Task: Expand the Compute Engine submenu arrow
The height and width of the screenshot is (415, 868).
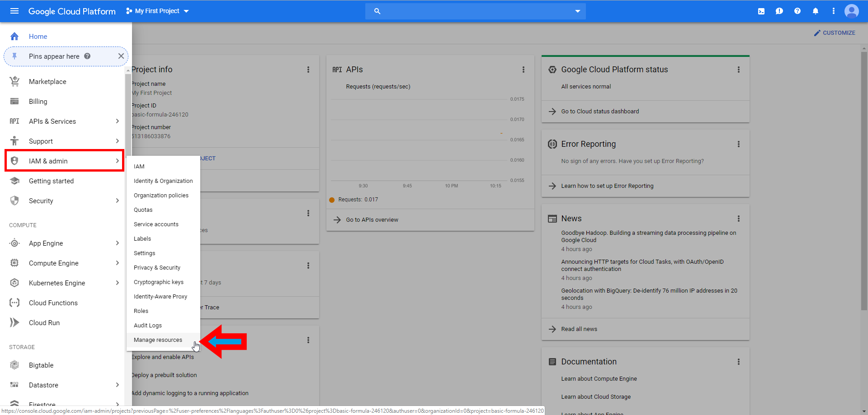Action: pyautogui.click(x=117, y=263)
